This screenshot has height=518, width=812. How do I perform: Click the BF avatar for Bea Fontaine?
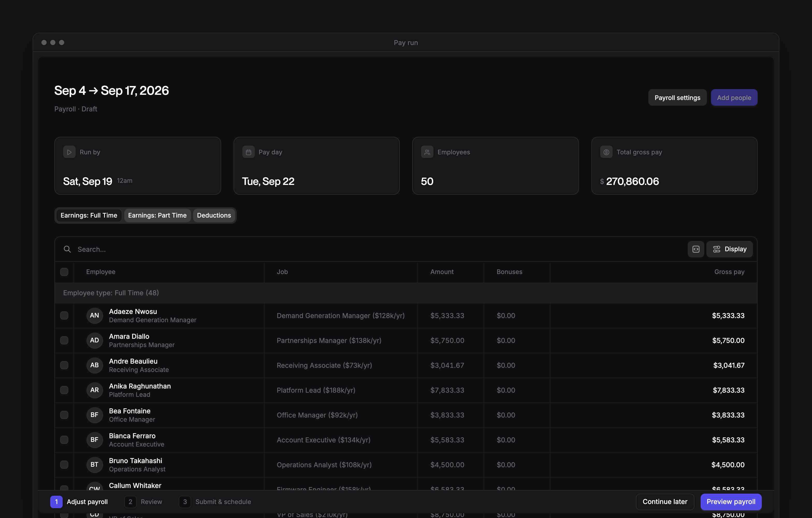pyautogui.click(x=95, y=415)
